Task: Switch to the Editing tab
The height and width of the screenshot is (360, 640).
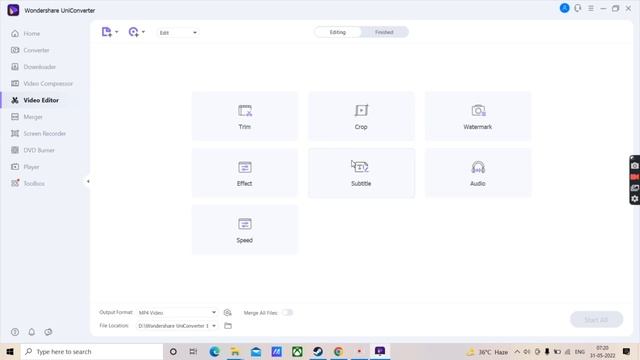Action: click(338, 32)
